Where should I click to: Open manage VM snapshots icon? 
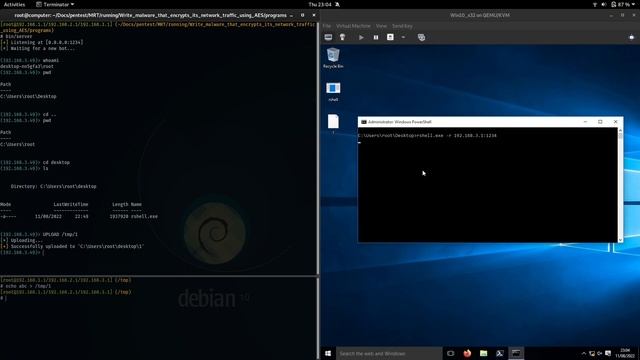(x=422, y=37)
